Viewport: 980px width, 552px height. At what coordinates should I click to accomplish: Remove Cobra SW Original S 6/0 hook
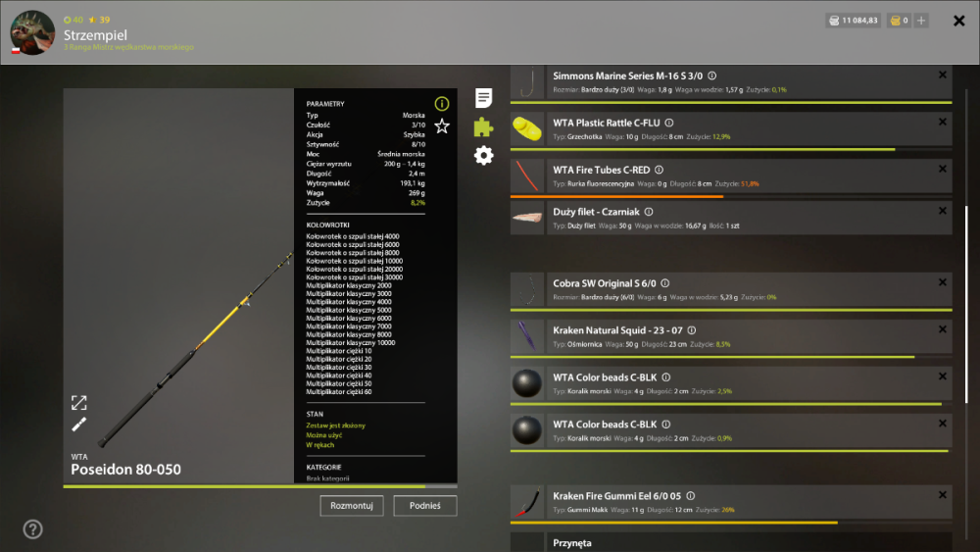tap(942, 282)
